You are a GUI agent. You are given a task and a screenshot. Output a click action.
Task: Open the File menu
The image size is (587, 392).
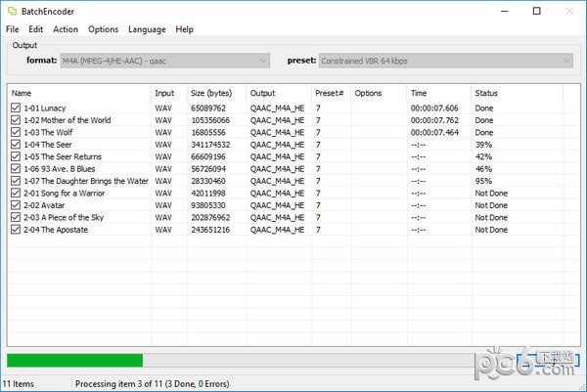pos(13,29)
